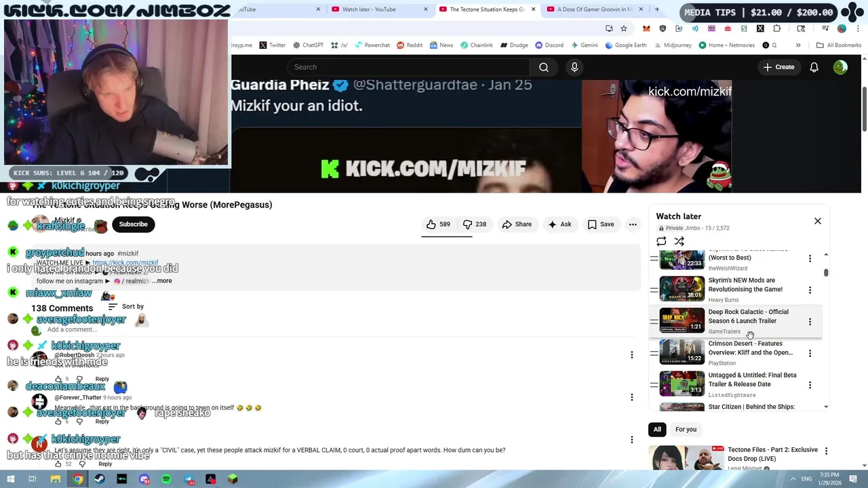Close the Watch later playlist panel
The height and width of the screenshot is (488, 868).
click(x=818, y=221)
